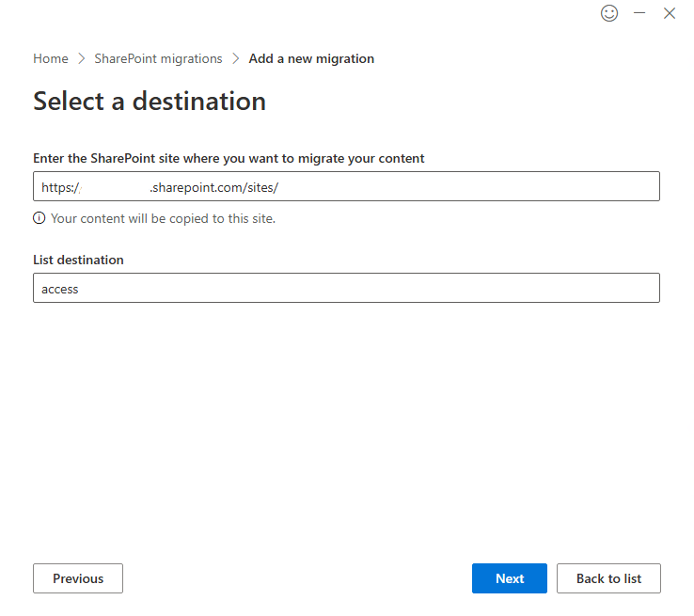Click the List destination label
Screen dimensions: 694x616
[x=78, y=260]
